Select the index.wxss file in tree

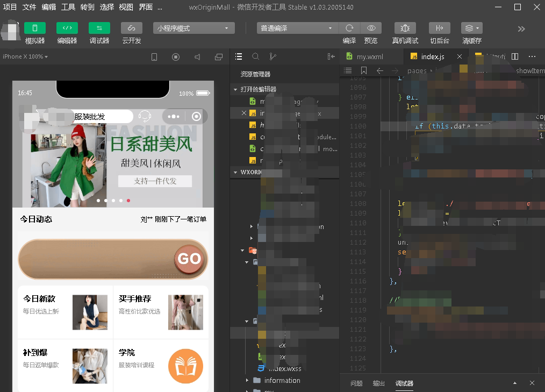(x=284, y=368)
